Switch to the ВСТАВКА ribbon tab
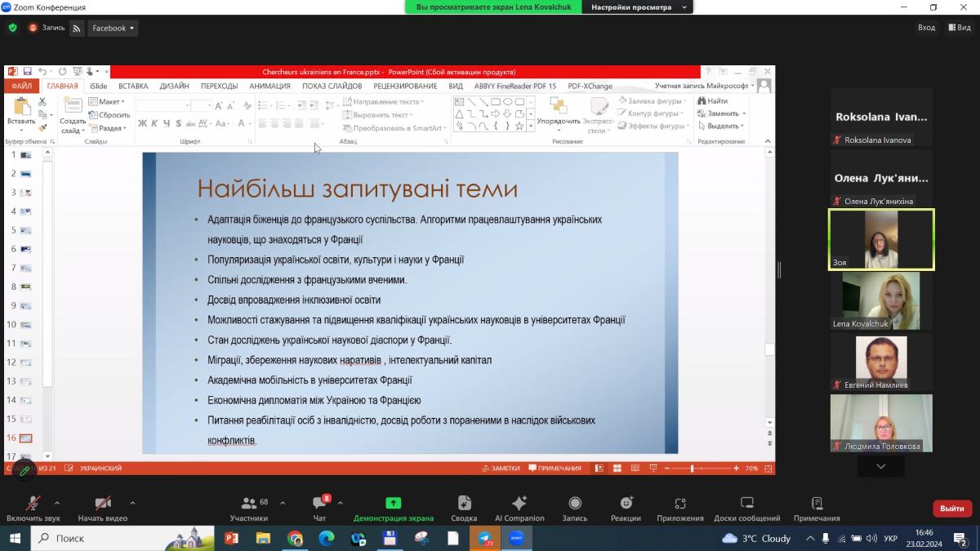The image size is (980, 551). click(133, 86)
